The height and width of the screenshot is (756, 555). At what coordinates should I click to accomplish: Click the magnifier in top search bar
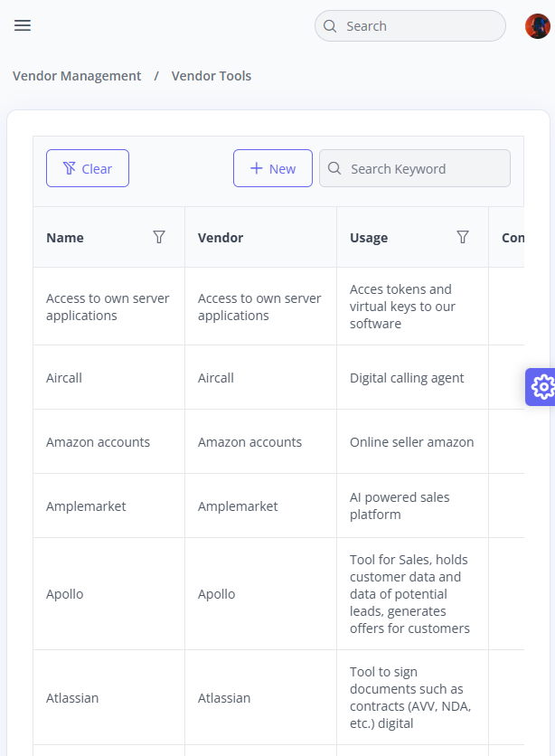click(x=330, y=26)
